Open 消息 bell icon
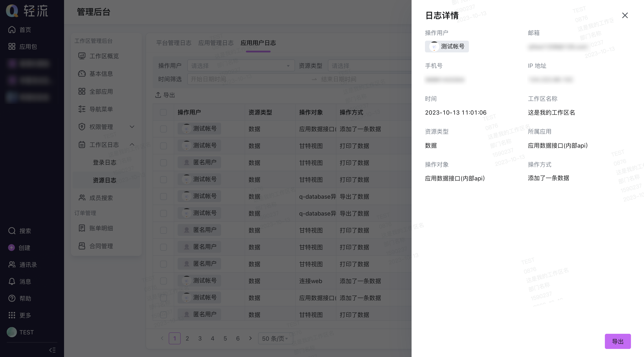644x357 pixels. [12, 281]
